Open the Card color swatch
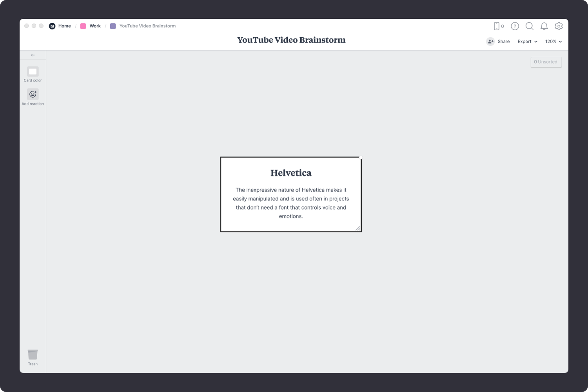588x392 pixels. (33, 72)
